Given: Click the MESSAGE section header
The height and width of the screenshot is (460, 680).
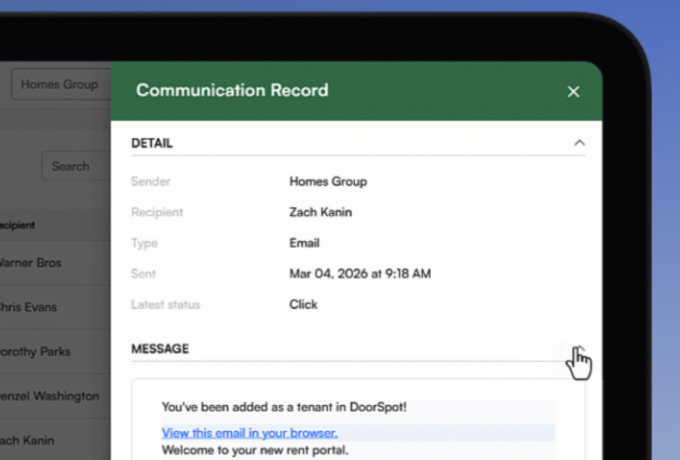Looking at the screenshot, I should click(160, 349).
